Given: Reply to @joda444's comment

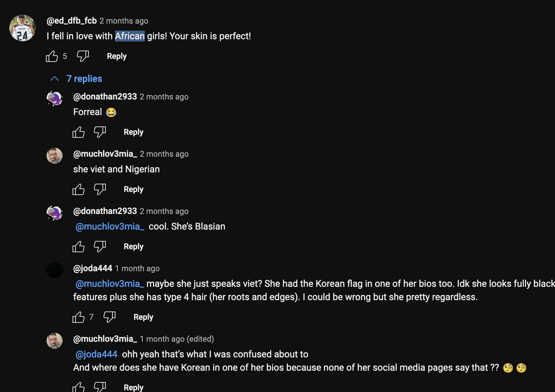Looking at the screenshot, I should (143, 317).
